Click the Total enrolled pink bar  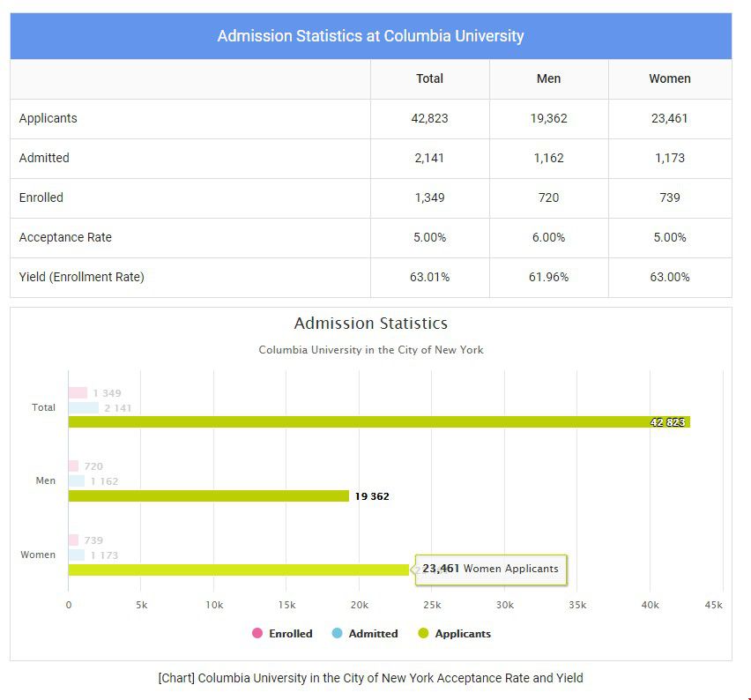pyautogui.click(x=78, y=393)
